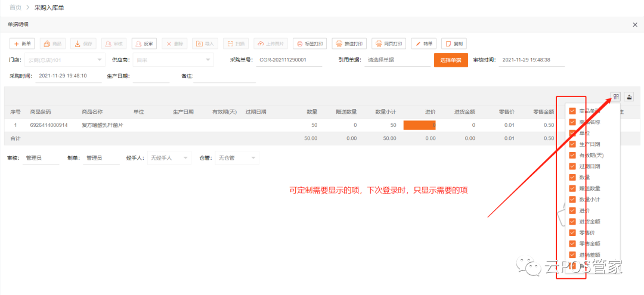Create a new order with 新单
This screenshot has width=644, height=295.
(22, 44)
